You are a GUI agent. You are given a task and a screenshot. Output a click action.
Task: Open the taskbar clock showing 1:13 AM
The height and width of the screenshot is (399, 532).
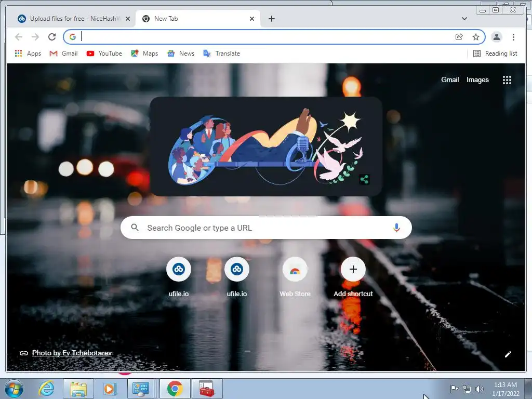point(506,389)
